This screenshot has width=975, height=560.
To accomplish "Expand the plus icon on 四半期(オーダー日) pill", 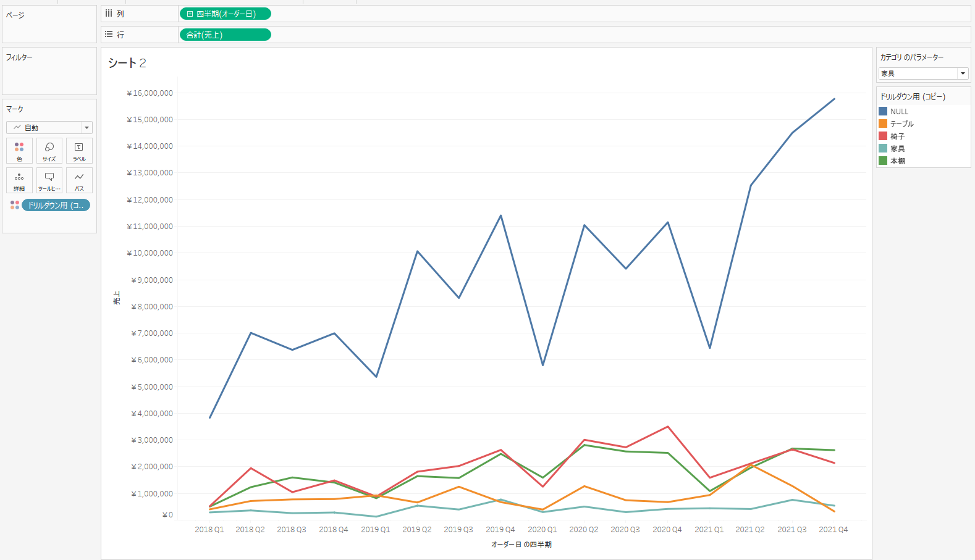I will click(x=190, y=14).
